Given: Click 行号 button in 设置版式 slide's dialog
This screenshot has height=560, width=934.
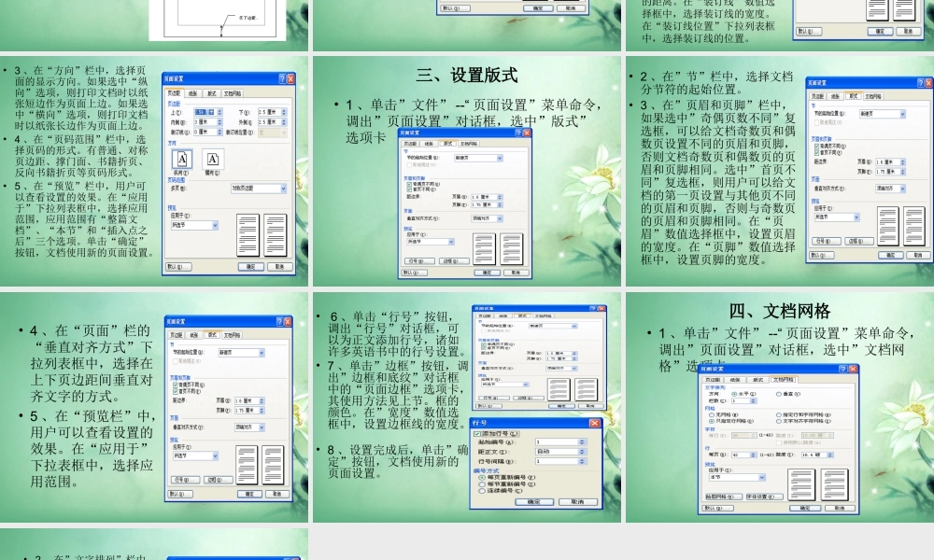Looking at the screenshot, I should pyautogui.click(x=419, y=261).
